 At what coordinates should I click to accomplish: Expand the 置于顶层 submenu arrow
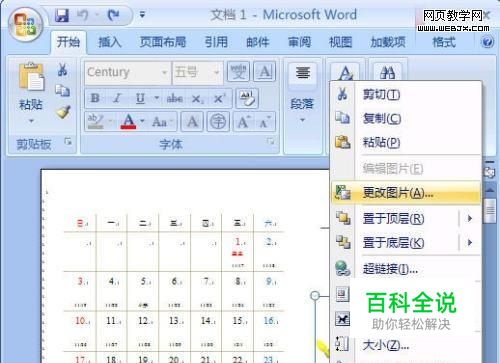point(470,219)
